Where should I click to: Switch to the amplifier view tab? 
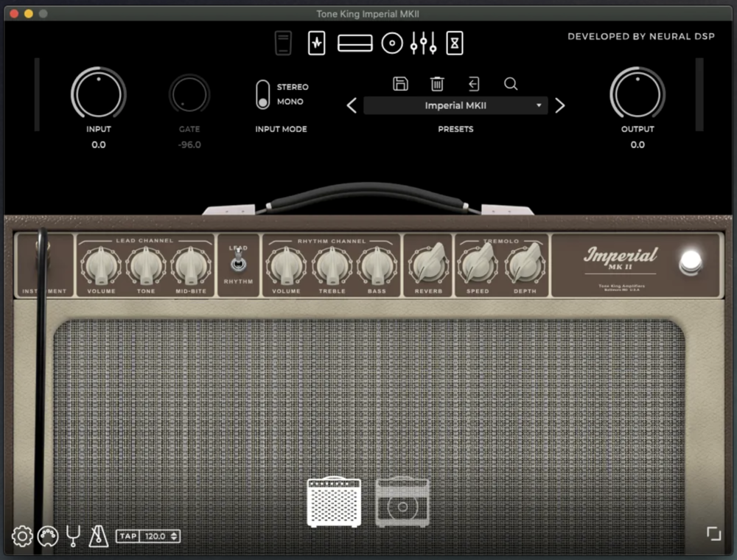pyautogui.click(x=334, y=502)
